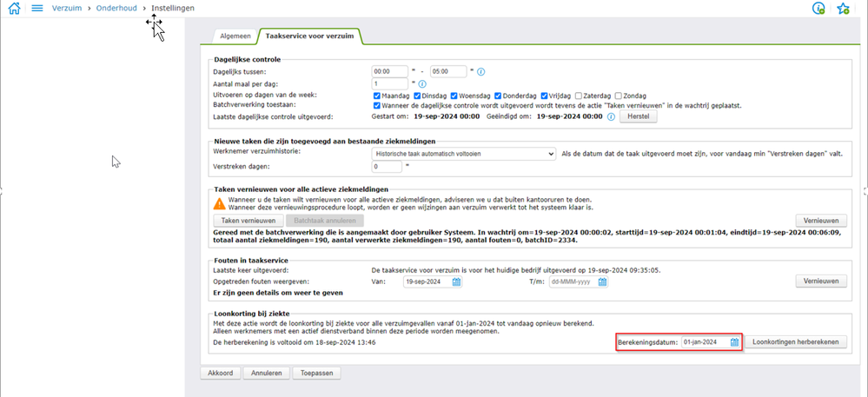
Task: Toggle Maandag checkbox
Action: (377, 96)
